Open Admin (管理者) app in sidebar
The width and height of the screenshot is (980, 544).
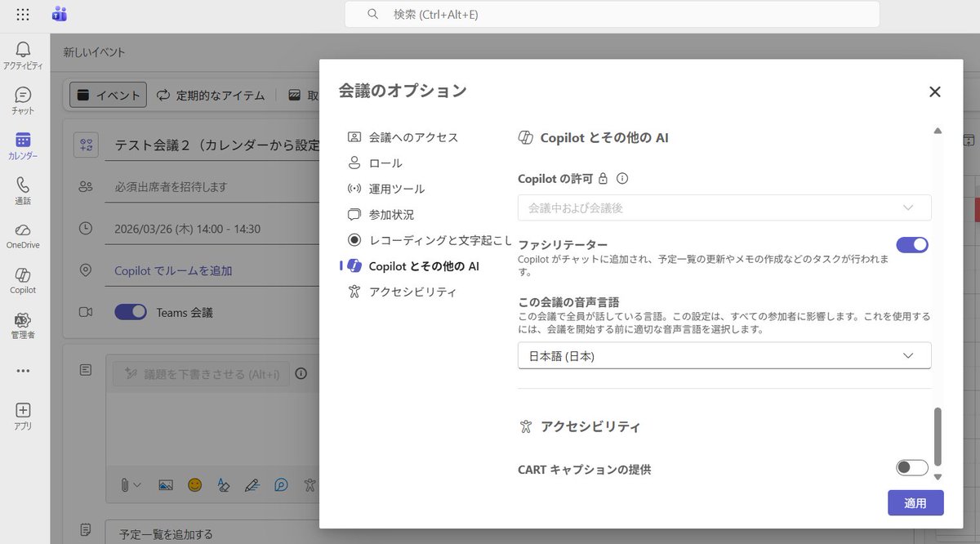(23, 325)
